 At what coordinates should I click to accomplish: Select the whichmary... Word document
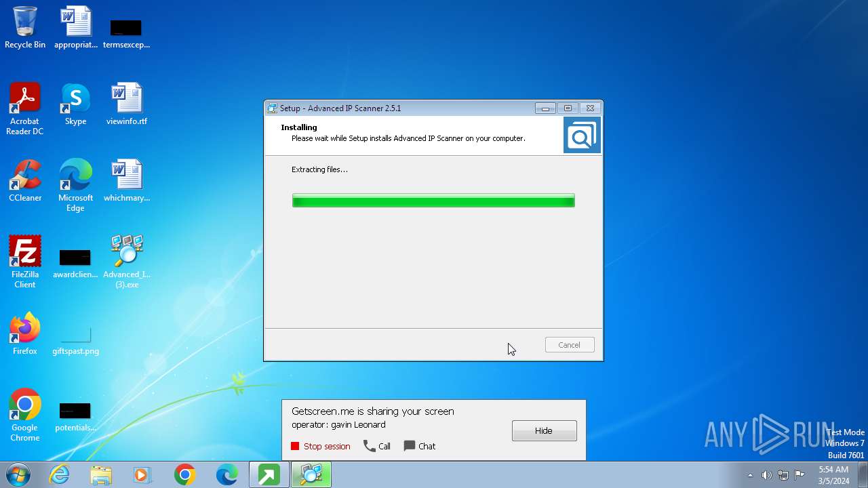[x=126, y=180]
